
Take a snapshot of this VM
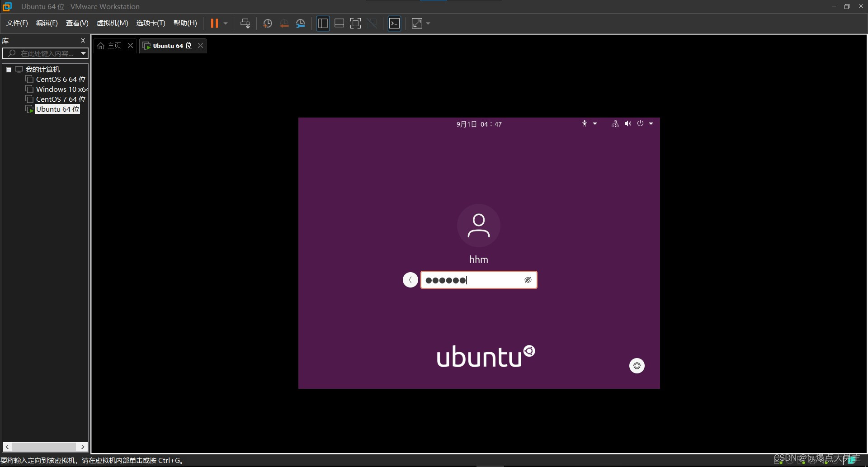pos(268,23)
